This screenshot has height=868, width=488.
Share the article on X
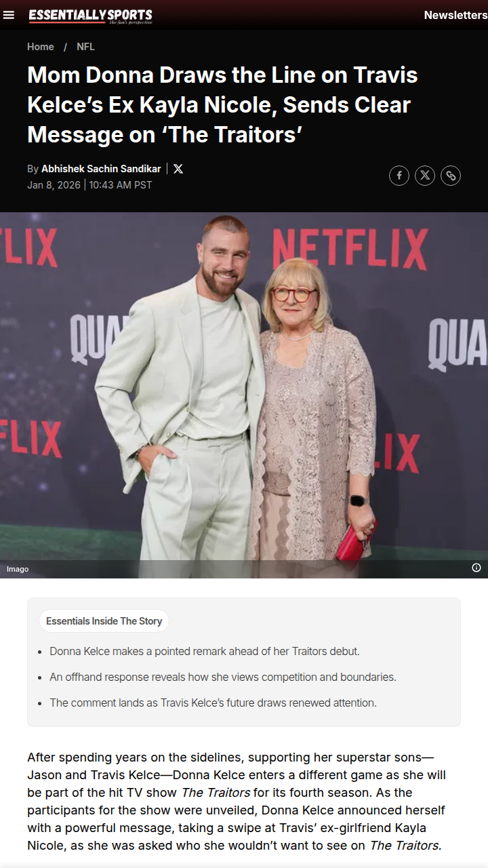pyautogui.click(x=425, y=176)
